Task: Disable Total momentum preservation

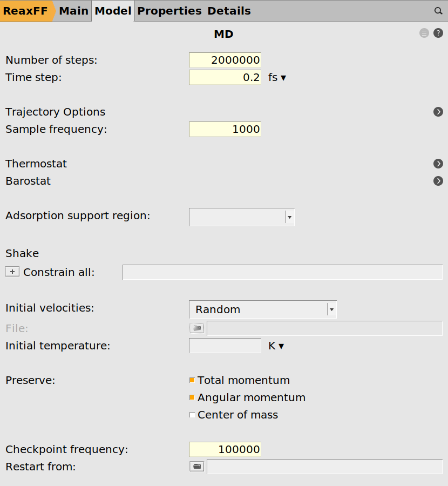Action: coord(192,381)
